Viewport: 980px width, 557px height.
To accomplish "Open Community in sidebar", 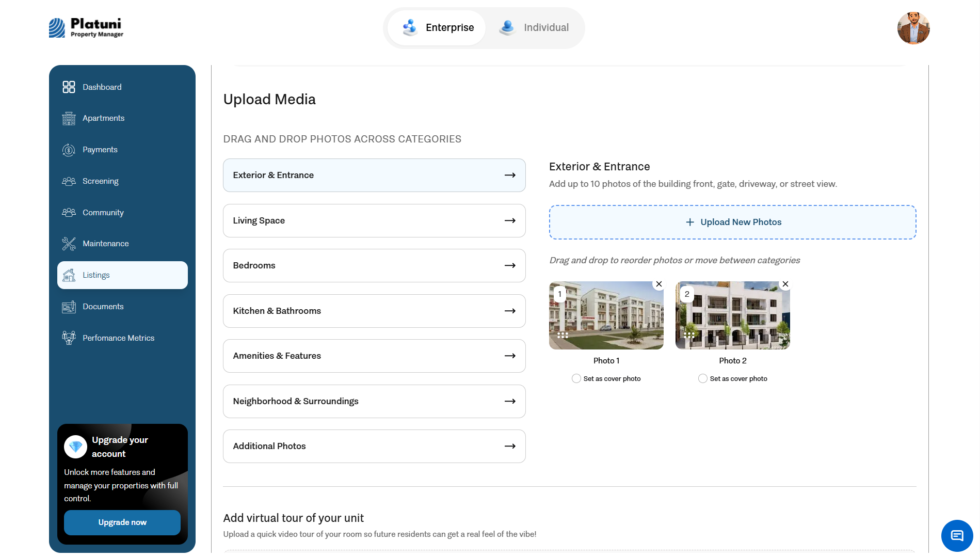I will tap(122, 213).
